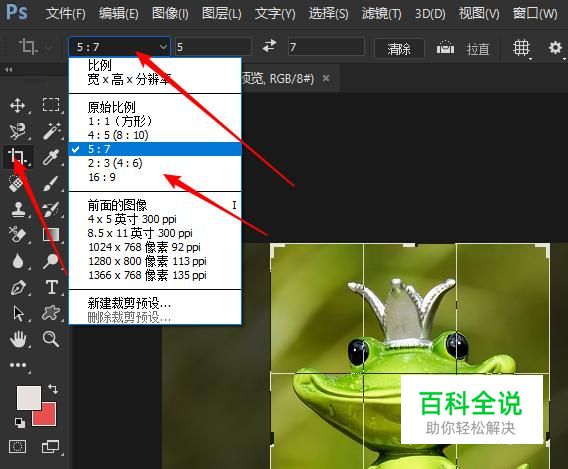568x469 pixels.
Task: Select the Type tool
Action: [51, 287]
